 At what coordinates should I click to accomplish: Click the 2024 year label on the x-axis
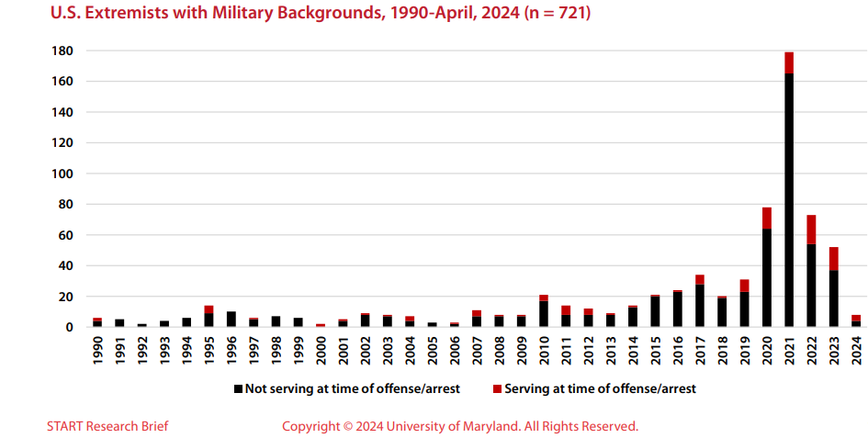(856, 353)
